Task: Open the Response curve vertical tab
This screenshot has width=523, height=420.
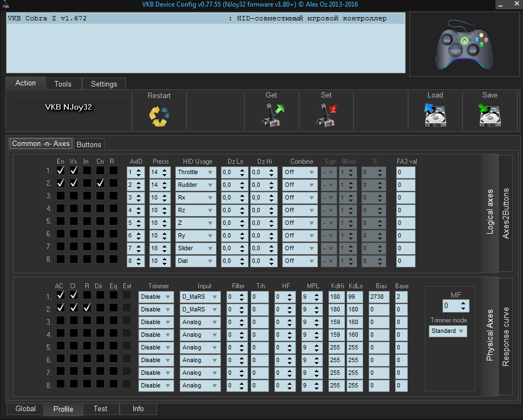Action: 506,337
